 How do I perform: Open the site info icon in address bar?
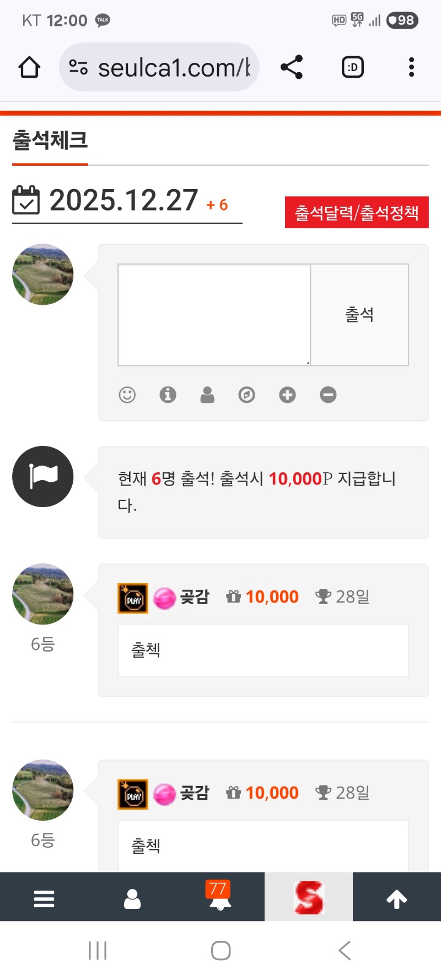coord(78,67)
